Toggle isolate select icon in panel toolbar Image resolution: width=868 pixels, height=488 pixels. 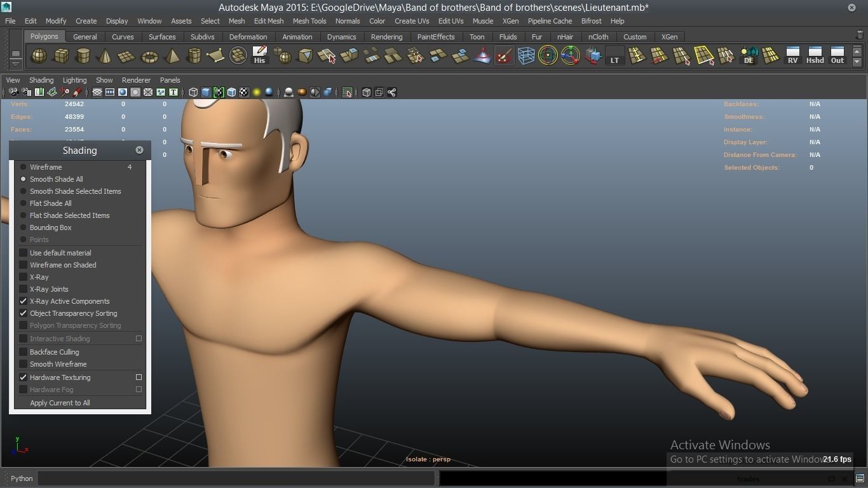click(x=347, y=92)
